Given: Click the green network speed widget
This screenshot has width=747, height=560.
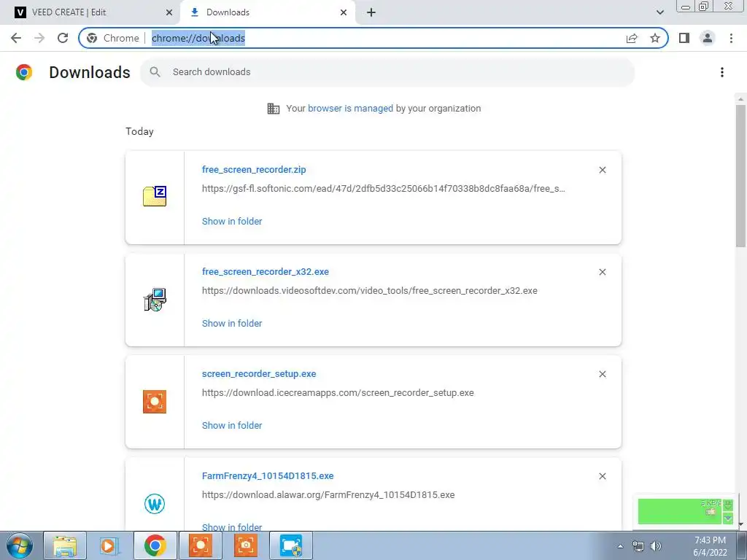Looking at the screenshot, I should pos(685,511).
